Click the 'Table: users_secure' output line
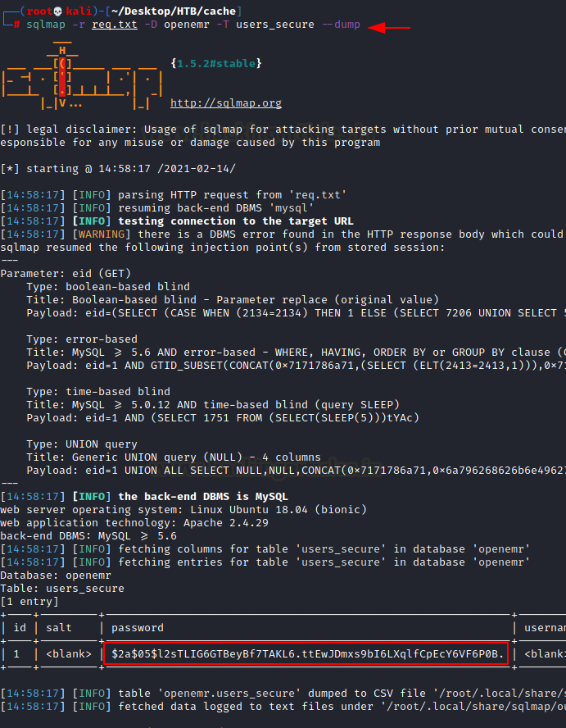The height and width of the screenshot is (728, 566). pos(62,589)
